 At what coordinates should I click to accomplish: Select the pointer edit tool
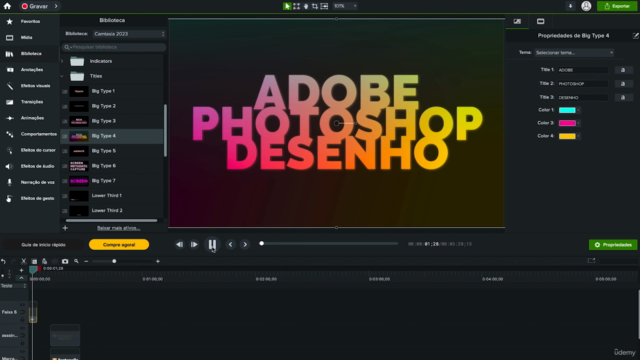coord(287,6)
